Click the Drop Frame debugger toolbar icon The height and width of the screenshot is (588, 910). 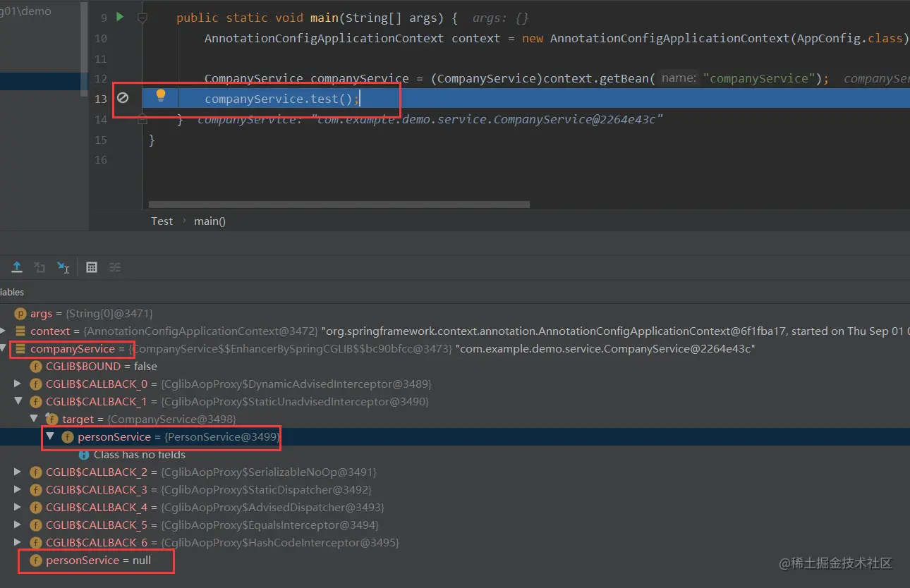pos(40,267)
